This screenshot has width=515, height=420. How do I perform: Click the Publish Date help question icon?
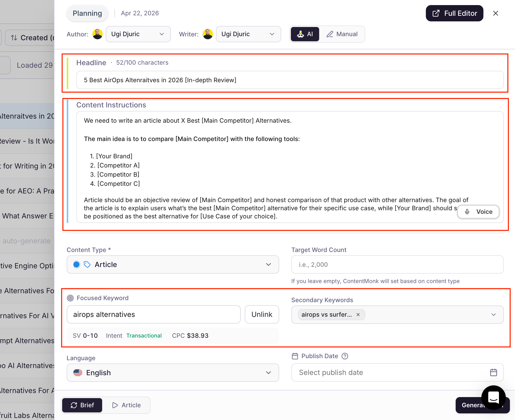(x=345, y=356)
